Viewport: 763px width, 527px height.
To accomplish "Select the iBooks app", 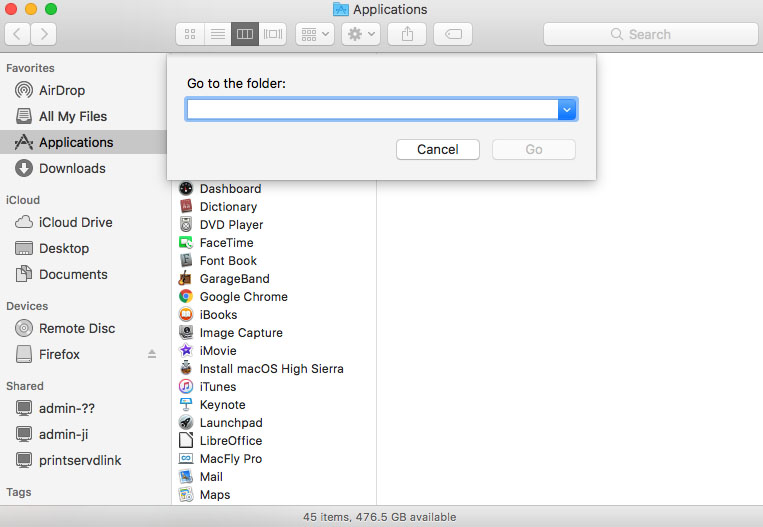I will [x=218, y=315].
